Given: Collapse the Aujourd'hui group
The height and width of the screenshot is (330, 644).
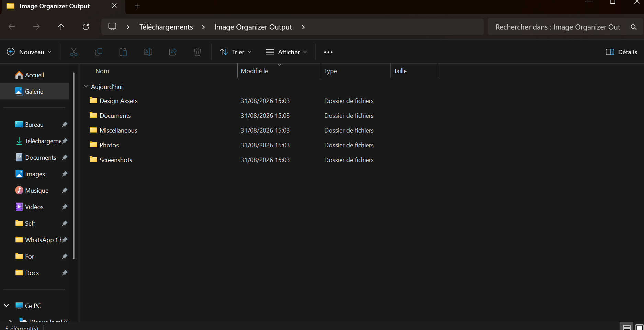Looking at the screenshot, I should click(86, 87).
